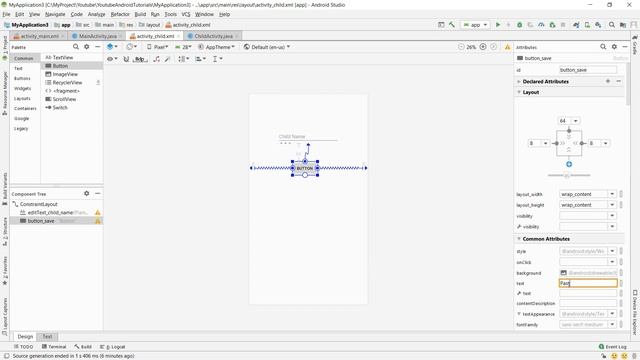Open layout_height wrap_content dropdown
640x360 pixels.
tap(612, 205)
